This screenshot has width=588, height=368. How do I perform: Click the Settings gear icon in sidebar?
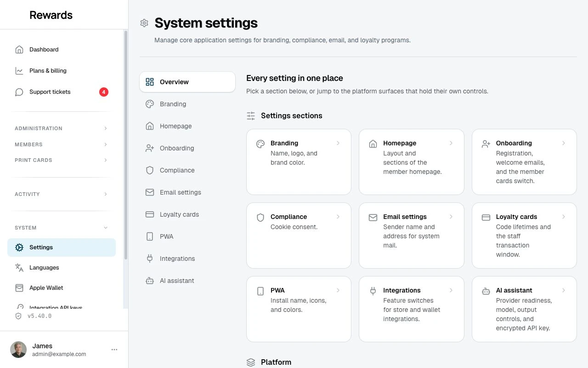(19, 247)
